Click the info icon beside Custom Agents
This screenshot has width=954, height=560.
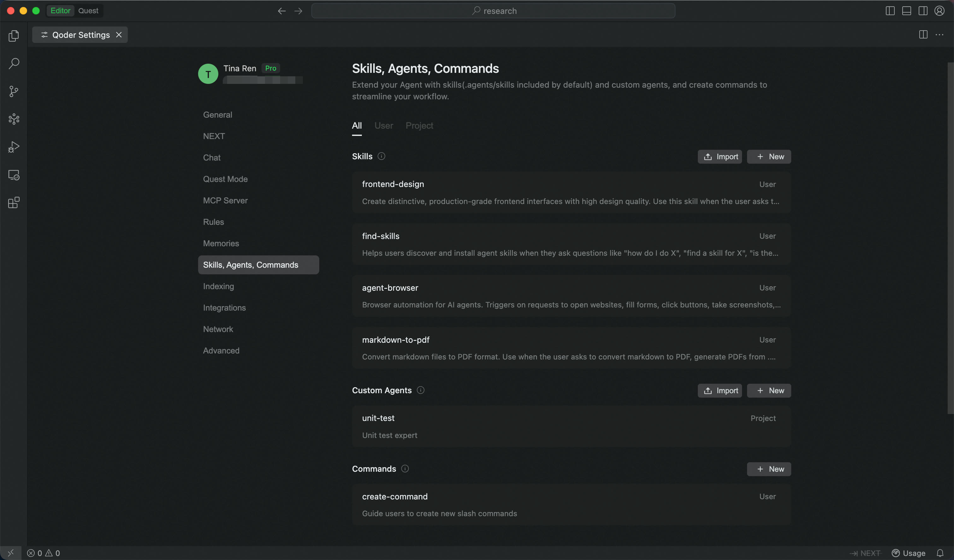tap(420, 390)
